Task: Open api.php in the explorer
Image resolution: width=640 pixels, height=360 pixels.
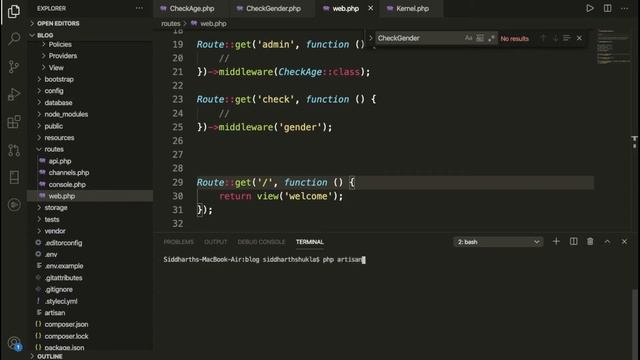Action: coord(60,161)
